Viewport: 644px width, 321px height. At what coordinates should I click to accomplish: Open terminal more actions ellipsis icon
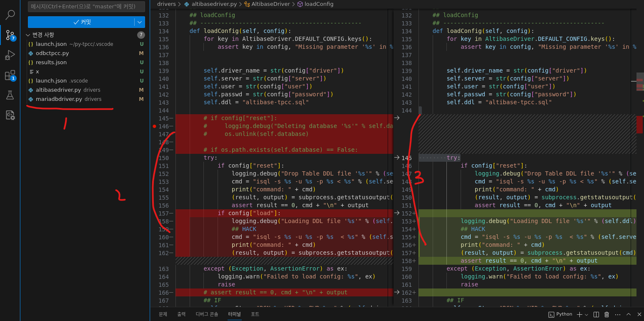[617, 314]
